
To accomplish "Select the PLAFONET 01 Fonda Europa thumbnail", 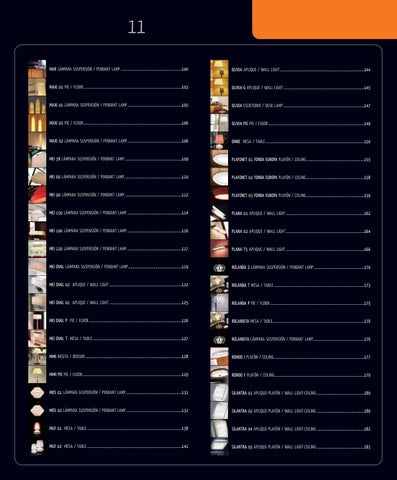I will (x=219, y=159).
